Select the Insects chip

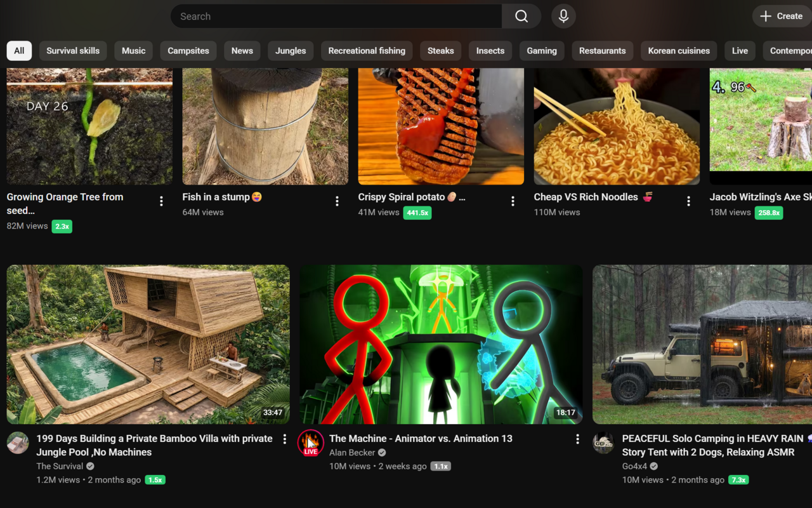490,51
